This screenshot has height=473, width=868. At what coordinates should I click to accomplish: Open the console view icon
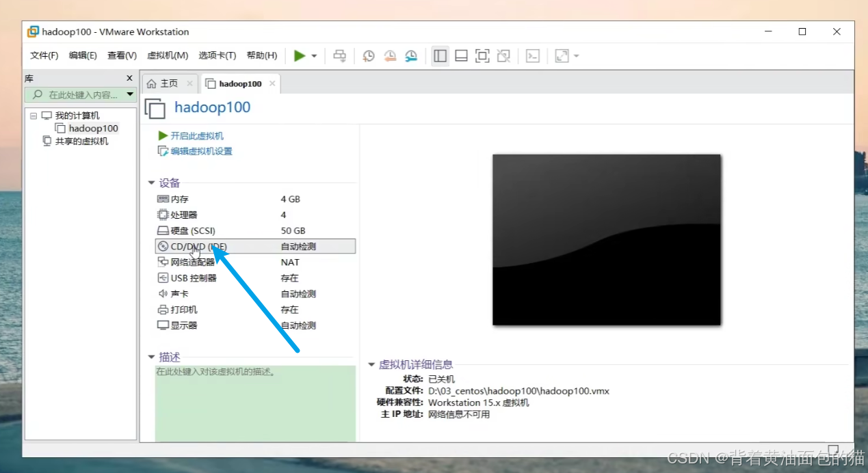coord(533,56)
